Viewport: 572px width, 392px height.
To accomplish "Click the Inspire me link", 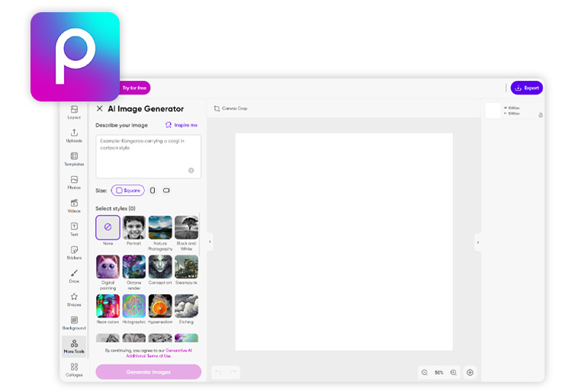I will [182, 125].
